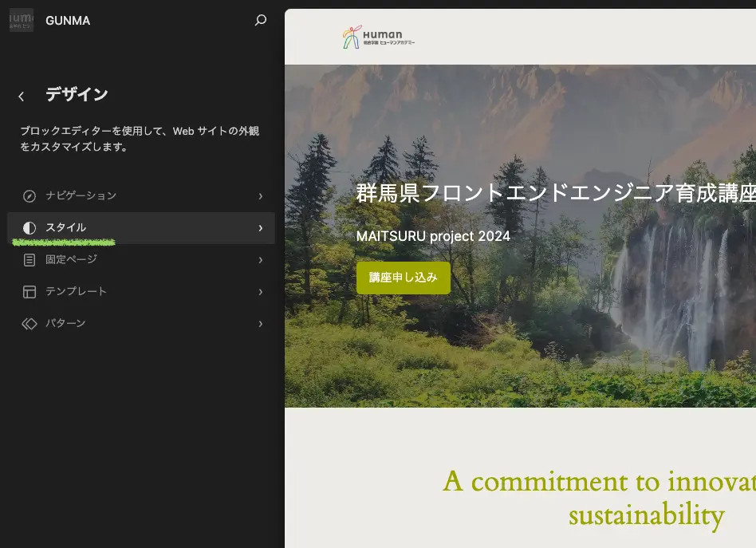Viewport: 756px width, 548px height.
Task: Expand the 固定ページ chevron arrow
Action: coord(261,260)
